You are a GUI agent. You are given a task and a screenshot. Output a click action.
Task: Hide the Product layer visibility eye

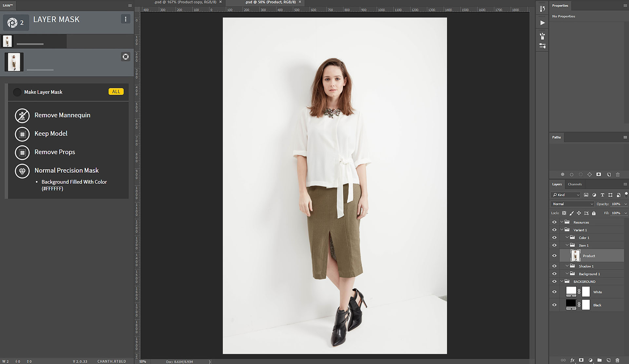[x=554, y=256]
